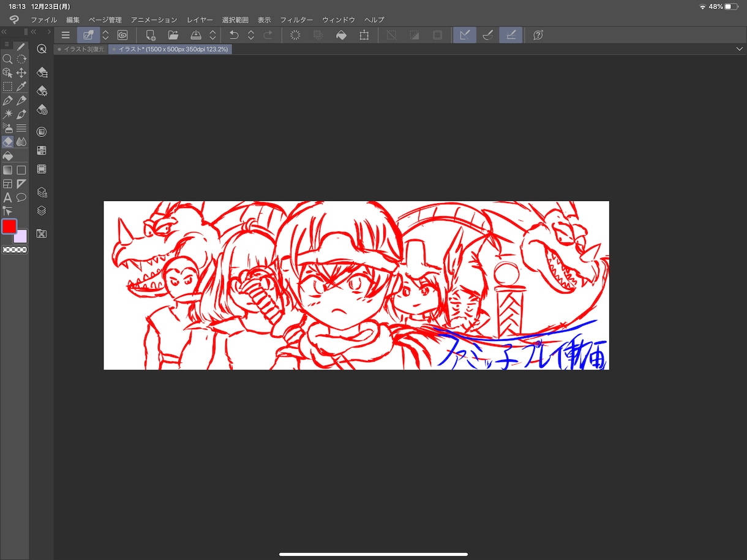747x560 pixels.
Task: Open the アニメーション menu
Action: tap(154, 20)
